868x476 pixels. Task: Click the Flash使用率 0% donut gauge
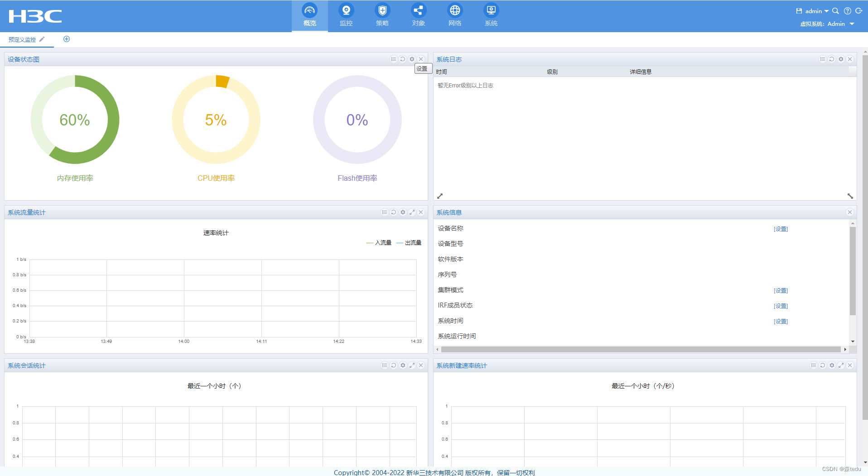pyautogui.click(x=357, y=120)
